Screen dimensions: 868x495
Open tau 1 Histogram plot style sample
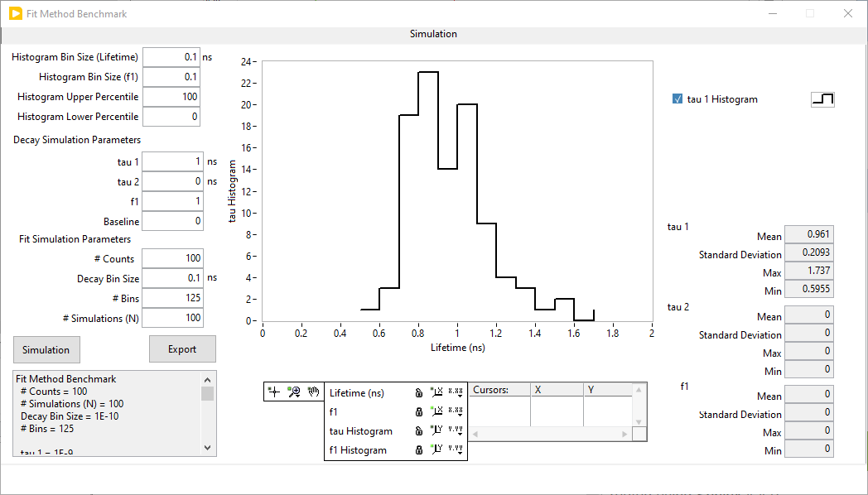pyautogui.click(x=822, y=99)
